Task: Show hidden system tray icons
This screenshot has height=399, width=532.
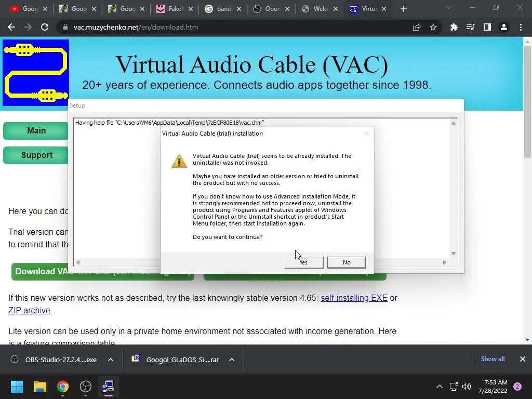Action: (440, 387)
